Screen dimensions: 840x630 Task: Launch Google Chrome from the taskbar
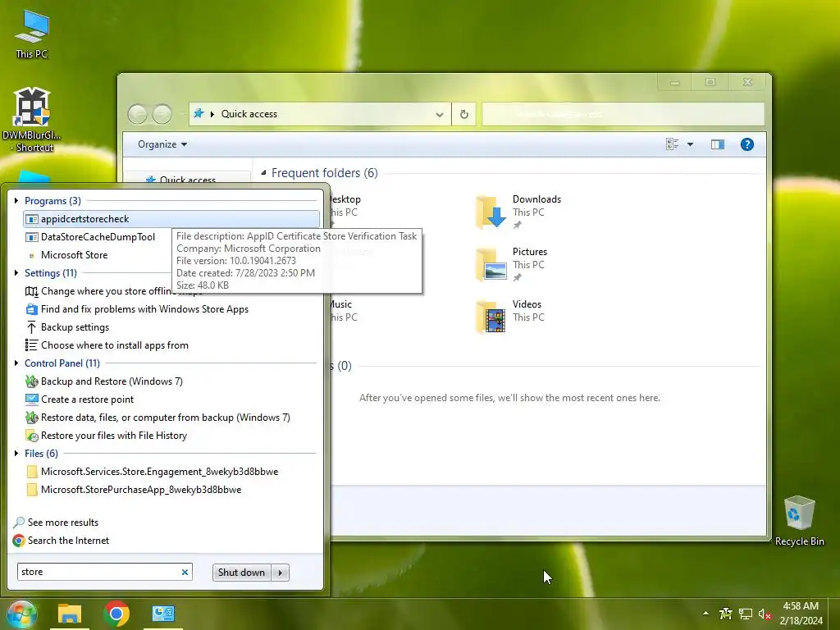[x=116, y=614]
